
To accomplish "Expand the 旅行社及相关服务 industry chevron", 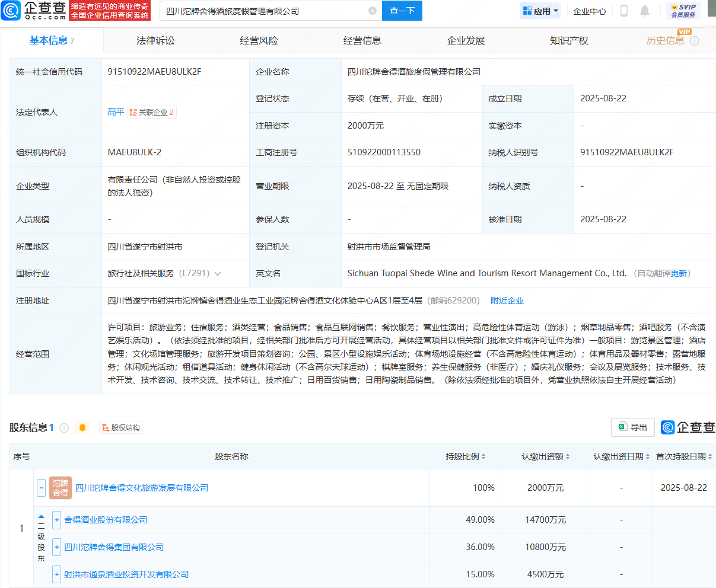I will pos(218,274).
